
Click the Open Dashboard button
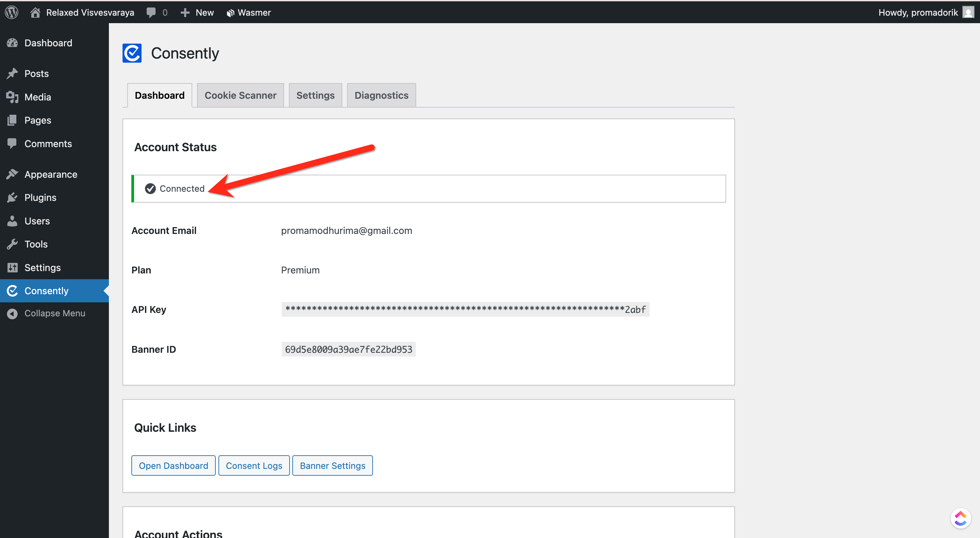173,465
